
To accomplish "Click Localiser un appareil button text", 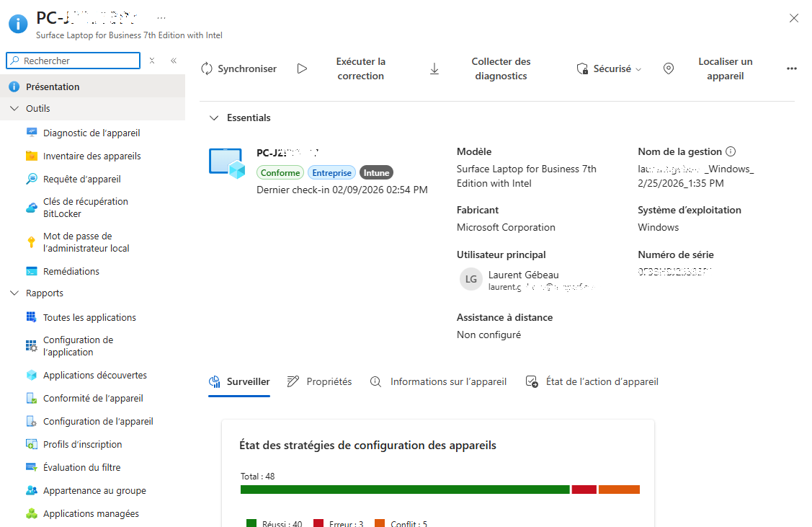I will click(x=725, y=69).
